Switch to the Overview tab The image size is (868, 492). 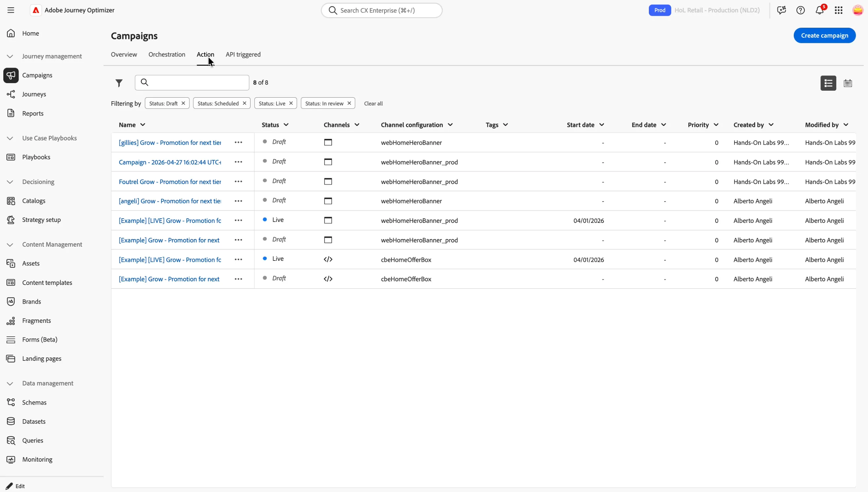[124, 54]
